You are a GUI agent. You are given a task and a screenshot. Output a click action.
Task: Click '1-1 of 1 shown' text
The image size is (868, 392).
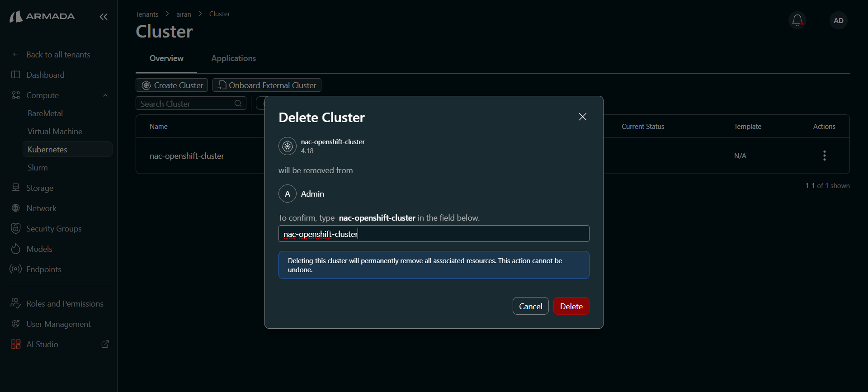point(827,186)
